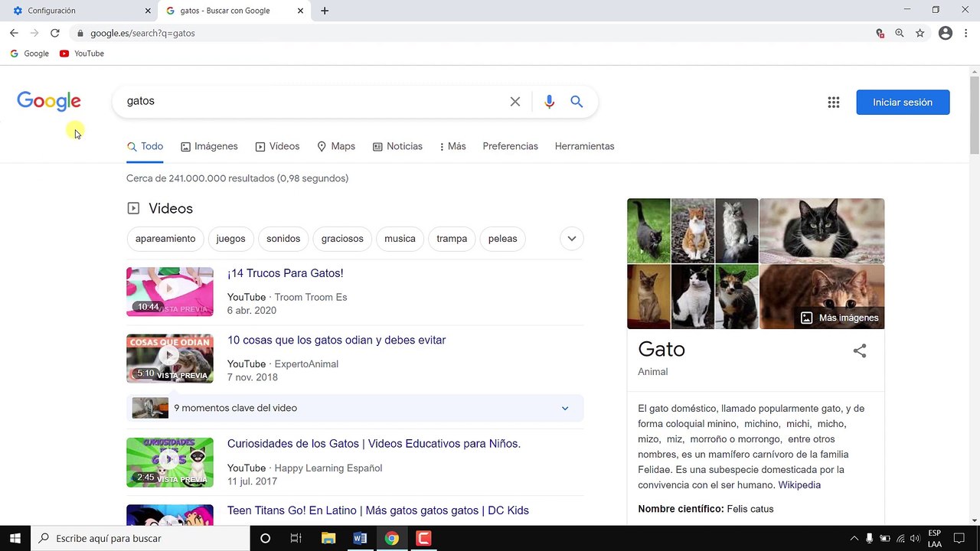The width and height of the screenshot is (980, 551).
Task: Open YouTube bookmark in bookmarks bar
Action: click(x=82, y=54)
